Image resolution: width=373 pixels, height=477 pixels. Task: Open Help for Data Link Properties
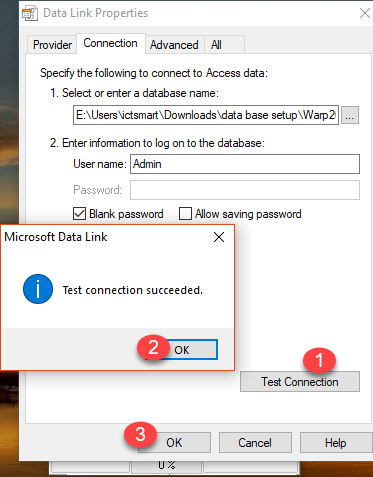(336, 443)
